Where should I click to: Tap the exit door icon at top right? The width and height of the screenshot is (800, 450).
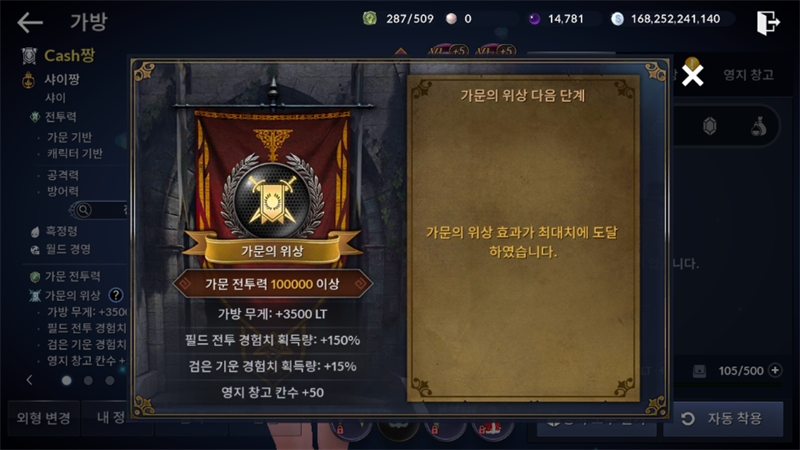[768, 22]
